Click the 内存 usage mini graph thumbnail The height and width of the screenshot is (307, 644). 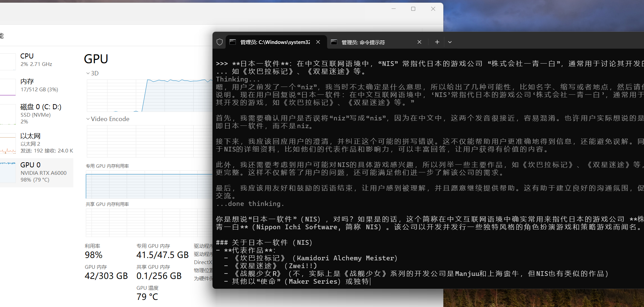coord(8,87)
